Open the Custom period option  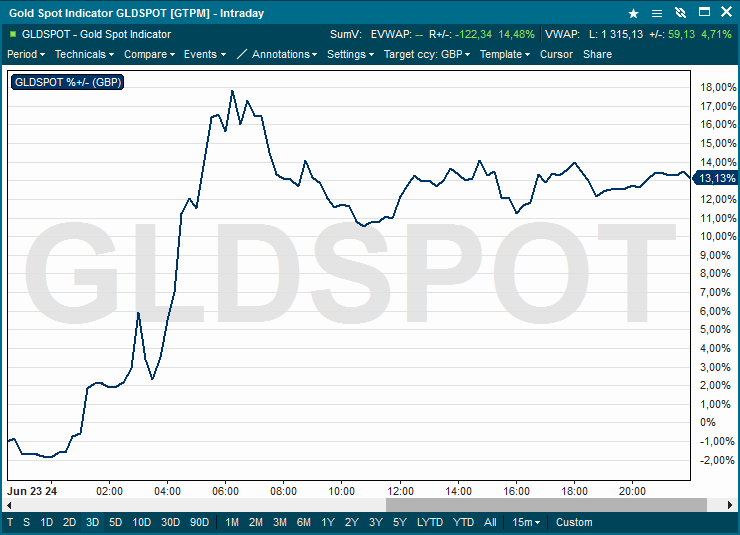[x=574, y=522]
